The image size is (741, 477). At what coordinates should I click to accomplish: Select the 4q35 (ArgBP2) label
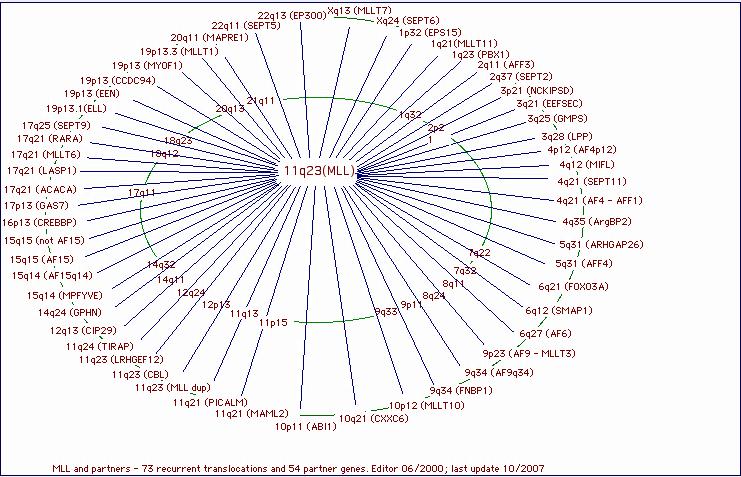(x=596, y=222)
